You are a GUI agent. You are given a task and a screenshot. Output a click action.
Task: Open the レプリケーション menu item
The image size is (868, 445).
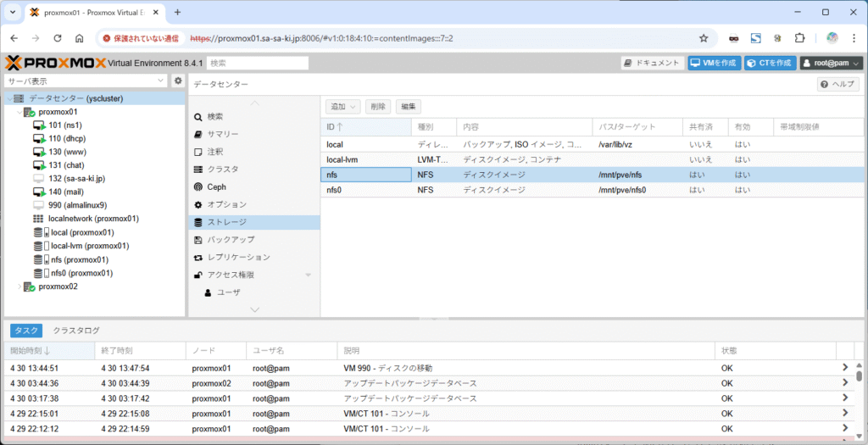click(x=254, y=258)
